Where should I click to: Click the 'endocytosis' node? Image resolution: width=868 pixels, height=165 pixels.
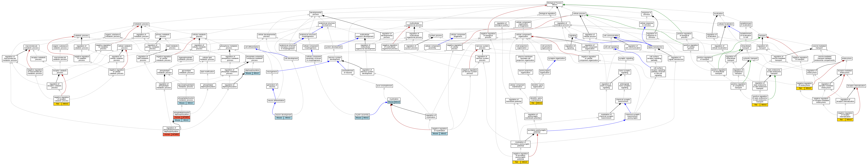tap(847, 58)
